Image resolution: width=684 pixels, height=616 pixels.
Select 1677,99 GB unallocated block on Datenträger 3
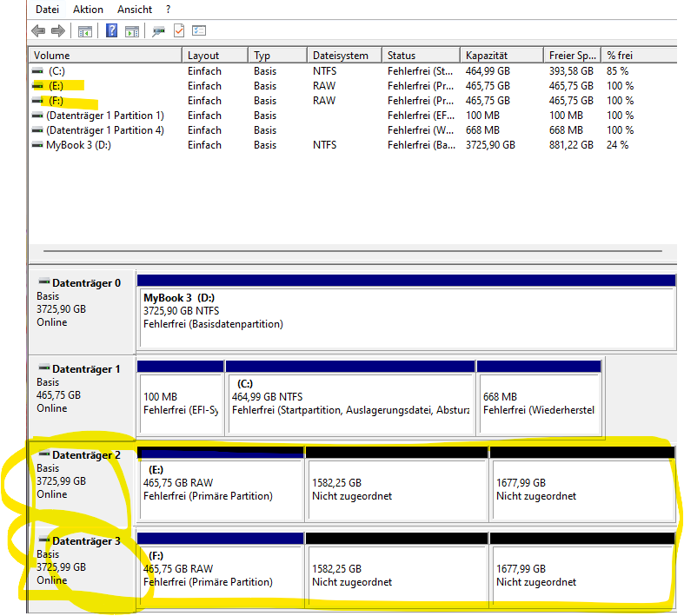coord(583,570)
